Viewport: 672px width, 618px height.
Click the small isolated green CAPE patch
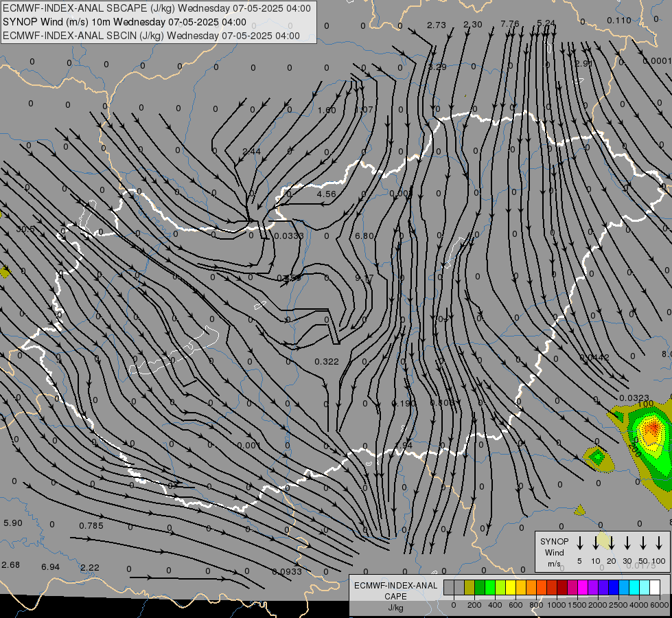click(597, 458)
